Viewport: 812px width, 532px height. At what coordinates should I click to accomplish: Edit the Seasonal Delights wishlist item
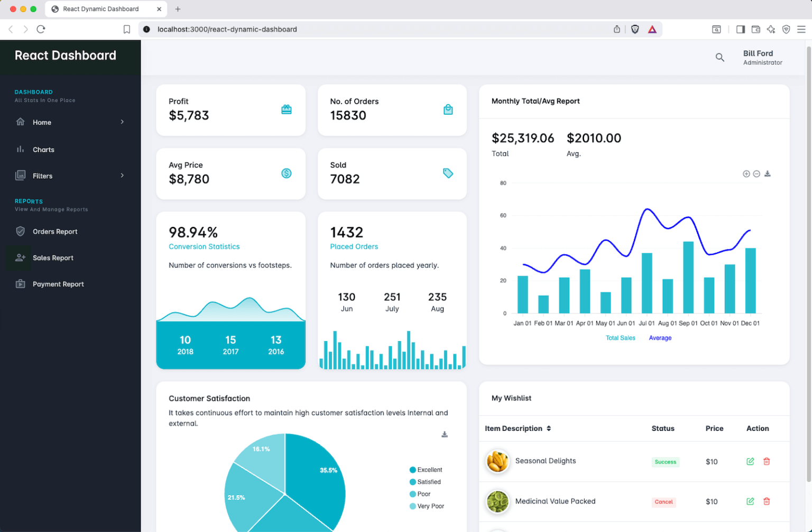click(750, 461)
